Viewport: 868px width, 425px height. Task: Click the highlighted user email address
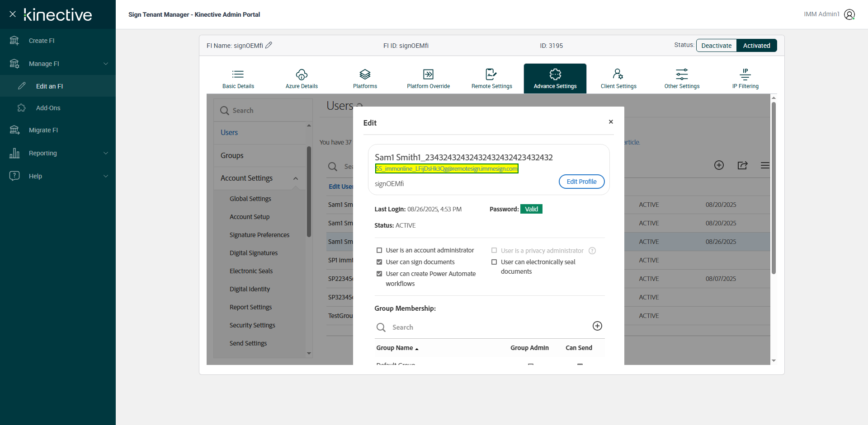coord(447,168)
